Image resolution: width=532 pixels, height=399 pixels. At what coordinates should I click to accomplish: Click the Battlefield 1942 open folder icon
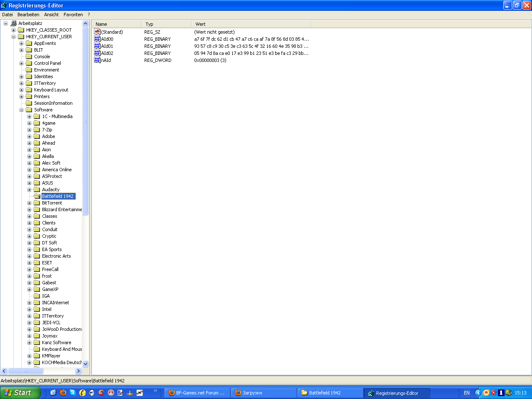pyautogui.click(x=37, y=196)
